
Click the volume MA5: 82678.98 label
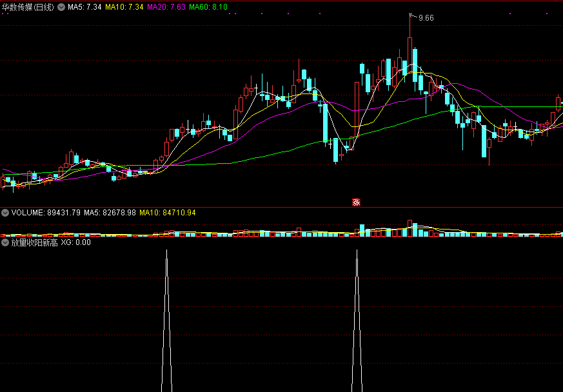[x=110, y=213]
